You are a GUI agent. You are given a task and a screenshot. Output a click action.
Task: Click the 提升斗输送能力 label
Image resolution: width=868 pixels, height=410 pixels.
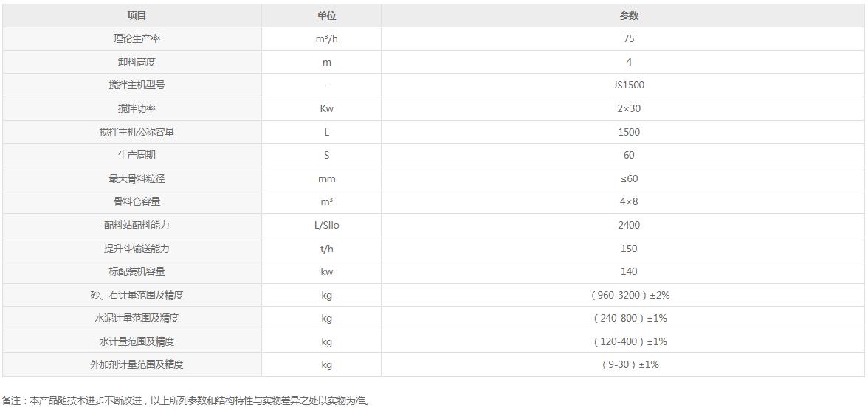tap(131, 249)
